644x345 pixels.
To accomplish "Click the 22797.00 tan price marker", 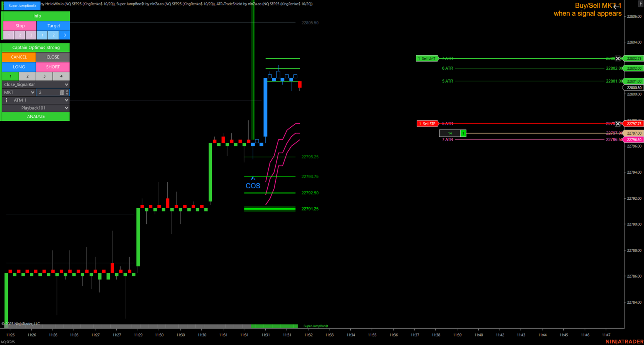I will coord(634,133).
